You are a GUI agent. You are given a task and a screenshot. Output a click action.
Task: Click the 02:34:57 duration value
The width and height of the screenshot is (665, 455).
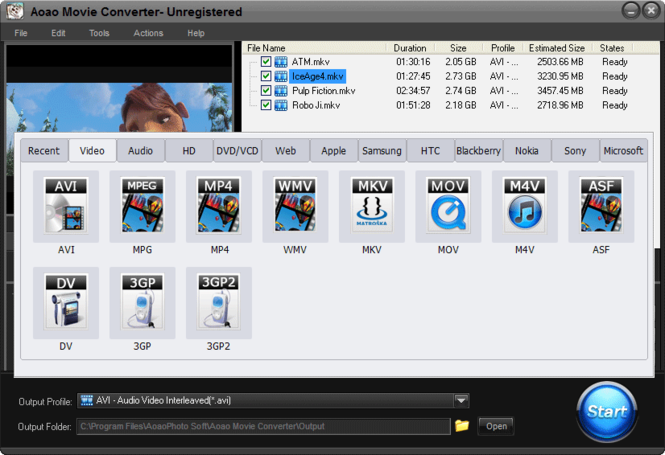[413, 91]
